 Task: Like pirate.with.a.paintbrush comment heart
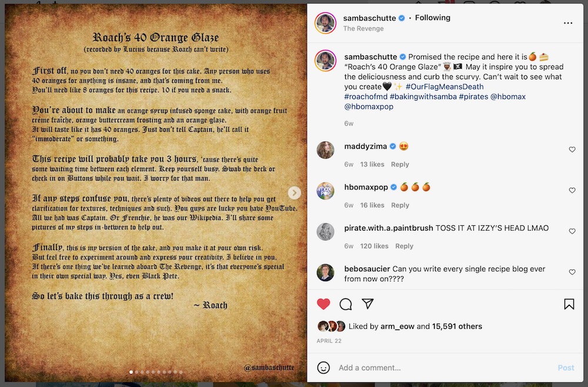tap(572, 231)
